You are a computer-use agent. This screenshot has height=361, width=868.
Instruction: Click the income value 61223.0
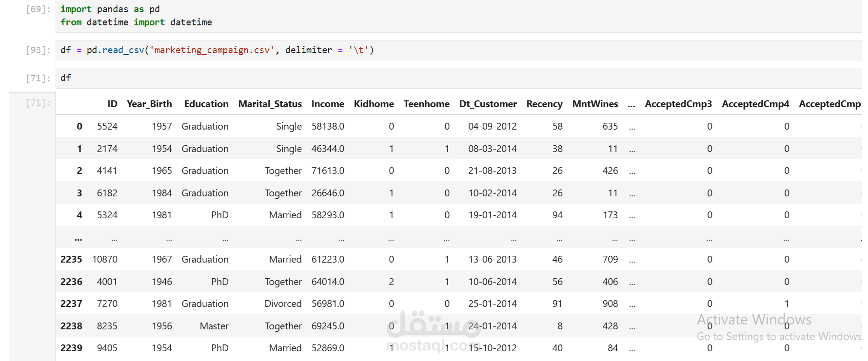pos(328,259)
